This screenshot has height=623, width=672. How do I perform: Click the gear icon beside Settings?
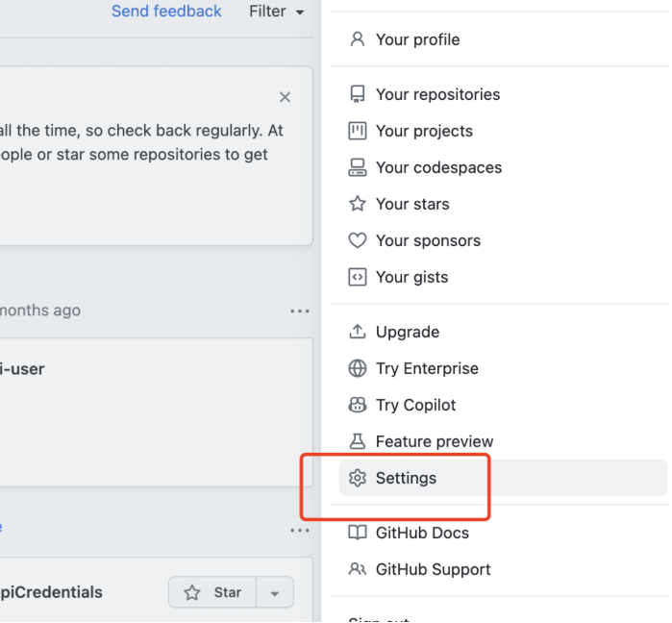coord(358,478)
